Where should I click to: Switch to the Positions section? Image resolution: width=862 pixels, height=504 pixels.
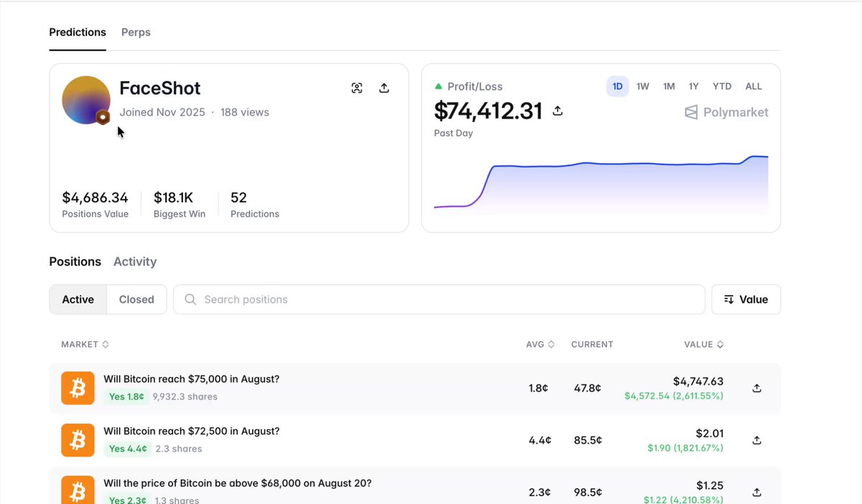75,262
